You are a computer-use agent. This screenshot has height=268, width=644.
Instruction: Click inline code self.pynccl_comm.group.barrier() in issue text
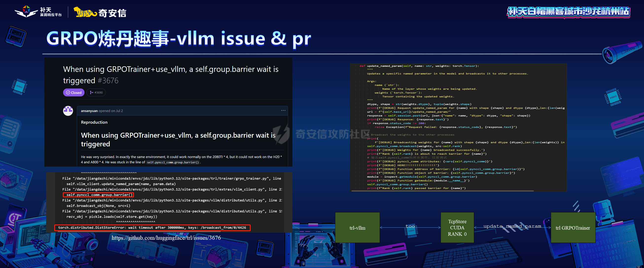[x=173, y=162]
